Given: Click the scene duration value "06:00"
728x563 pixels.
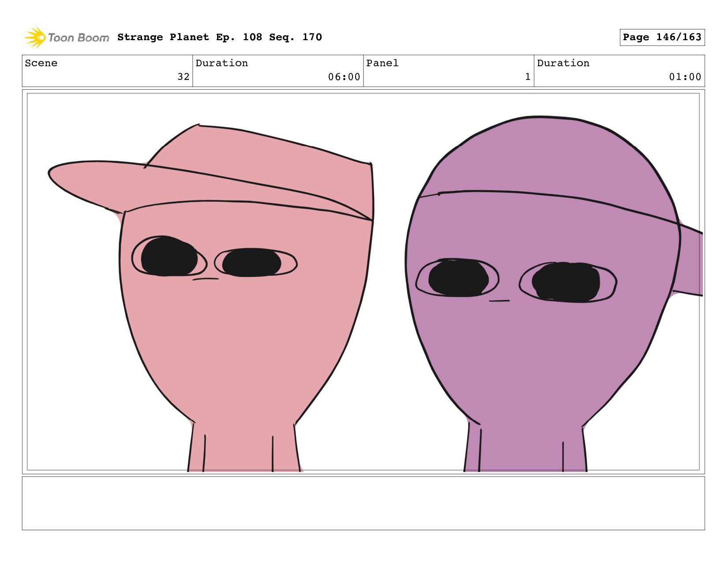Looking at the screenshot, I should tap(344, 77).
